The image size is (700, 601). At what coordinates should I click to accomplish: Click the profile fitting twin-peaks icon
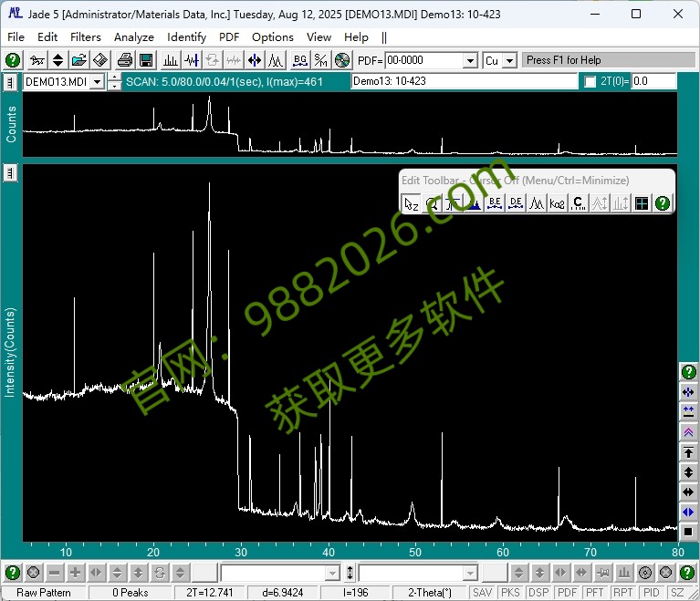click(x=276, y=60)
